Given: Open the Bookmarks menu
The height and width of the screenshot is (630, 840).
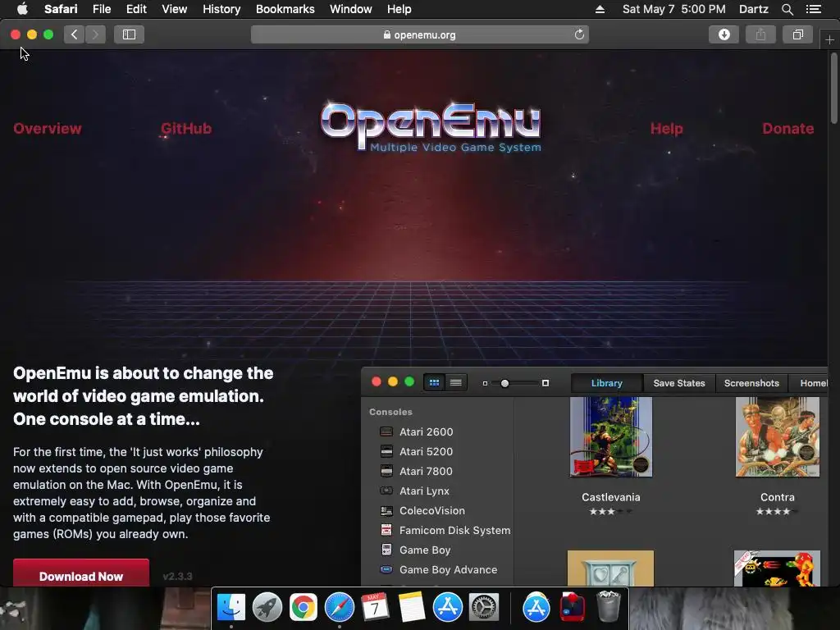Looking at the screenshot, I should (285, 9).
